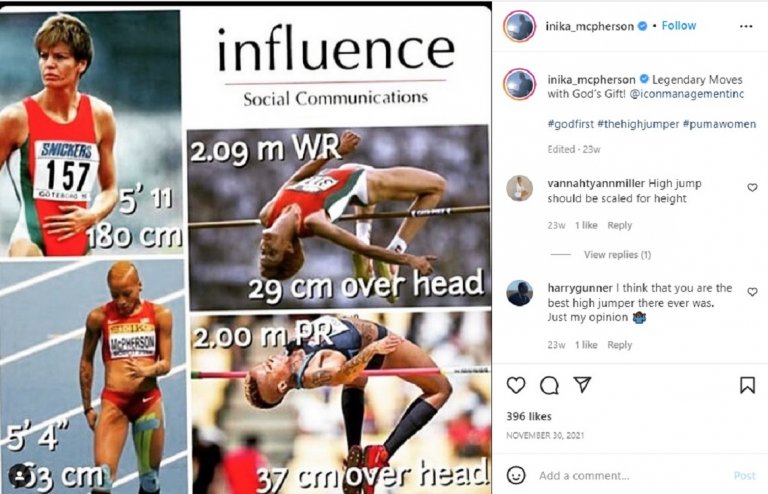Follow inika_mcpherson
Screen dimensions: 768x494
[678, 25]
